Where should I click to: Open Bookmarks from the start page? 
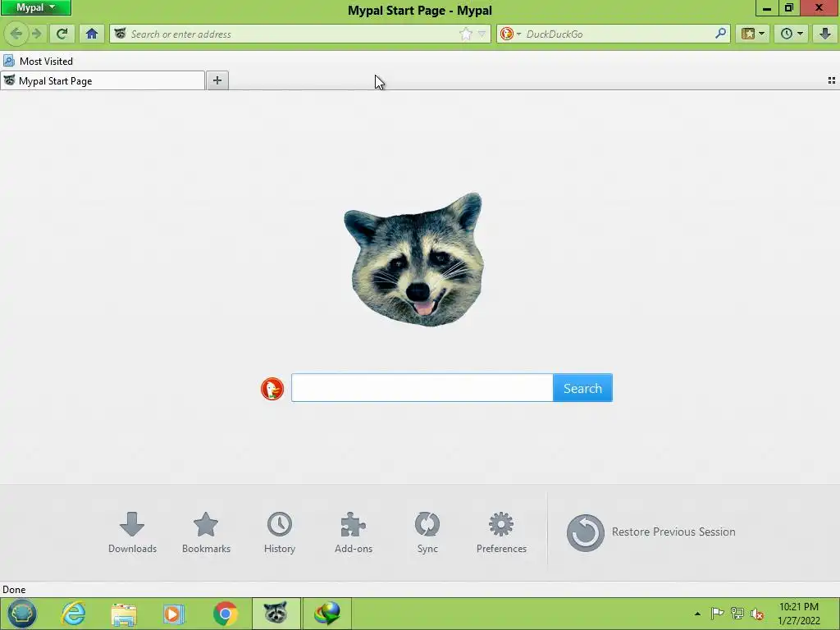[x=206, y=532]
